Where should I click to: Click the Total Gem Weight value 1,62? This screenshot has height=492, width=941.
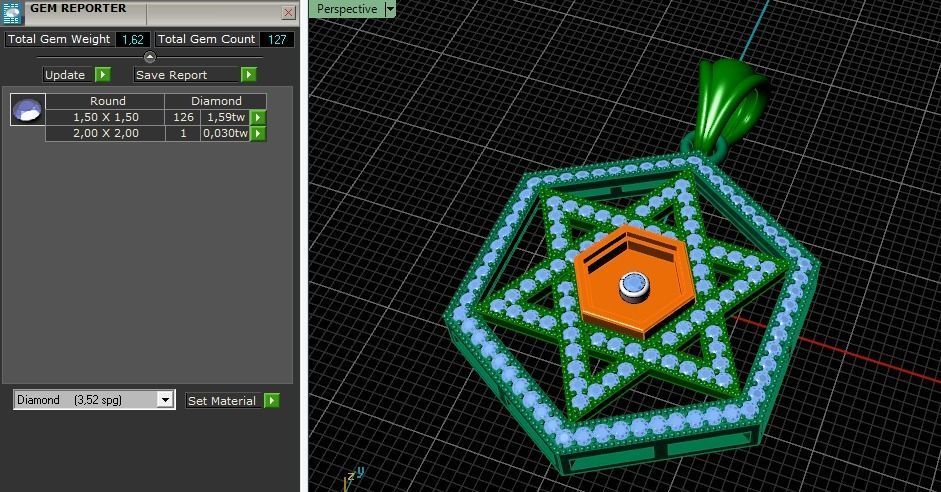133,40
